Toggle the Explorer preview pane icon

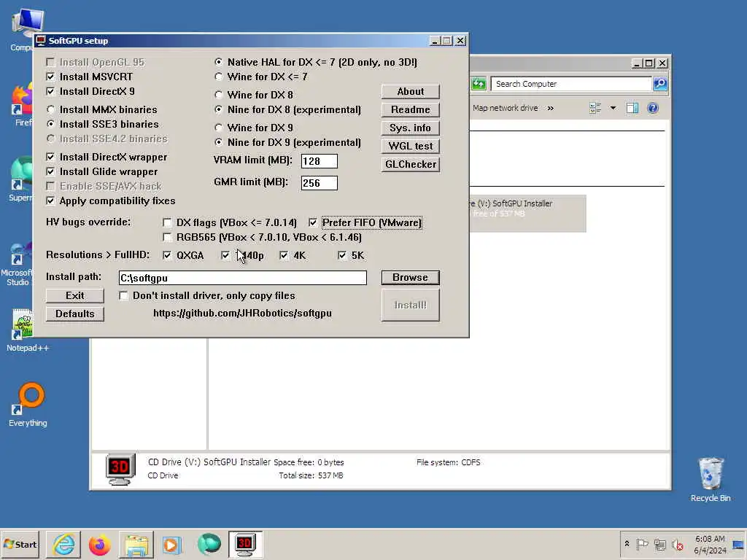[632, 108]
